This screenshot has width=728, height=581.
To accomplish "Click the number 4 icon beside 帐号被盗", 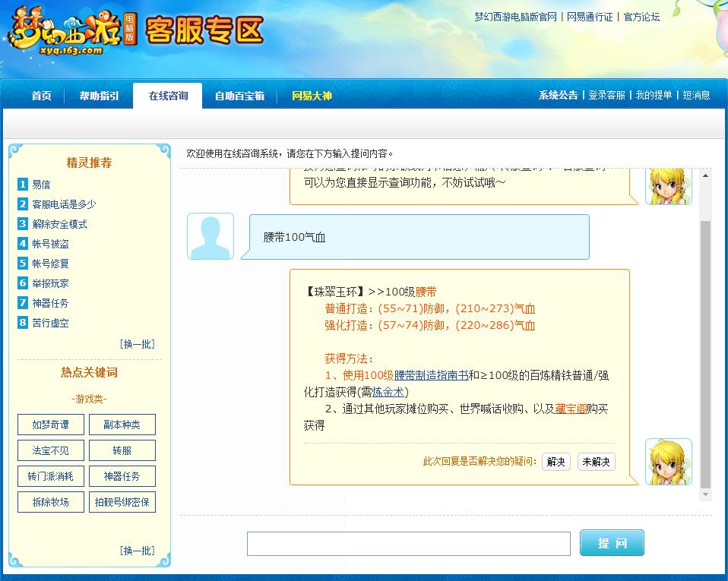I will [23, 244].
